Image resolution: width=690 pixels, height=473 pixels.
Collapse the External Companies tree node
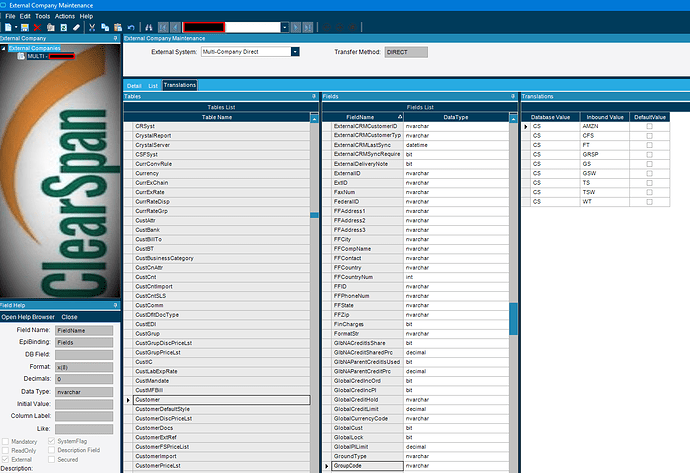(4, 48)
